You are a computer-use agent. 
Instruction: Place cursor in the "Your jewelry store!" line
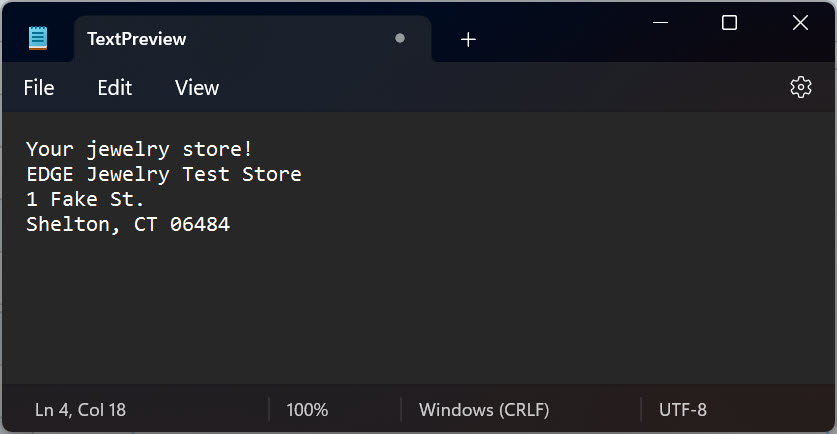coord(140,149)
